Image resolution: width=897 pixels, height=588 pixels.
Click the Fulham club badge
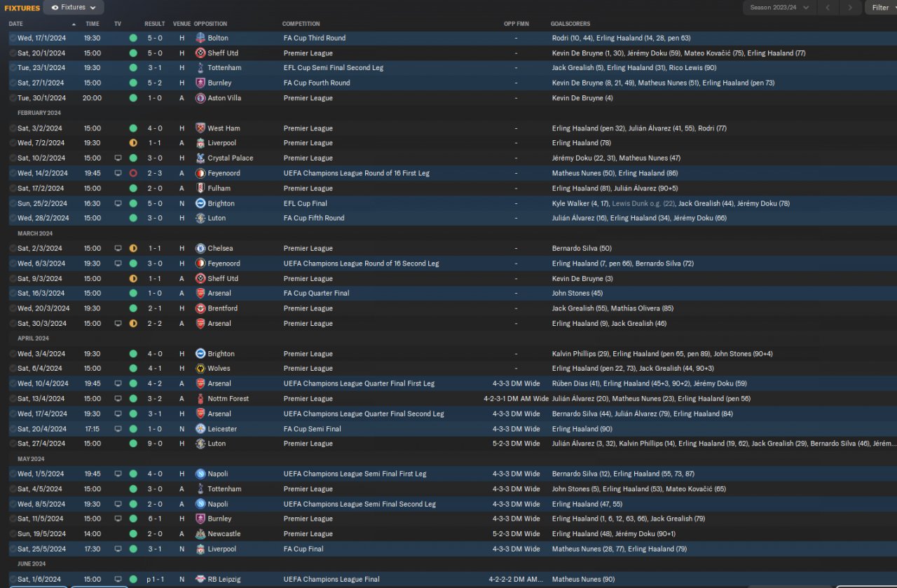click(x=200, y=189)
